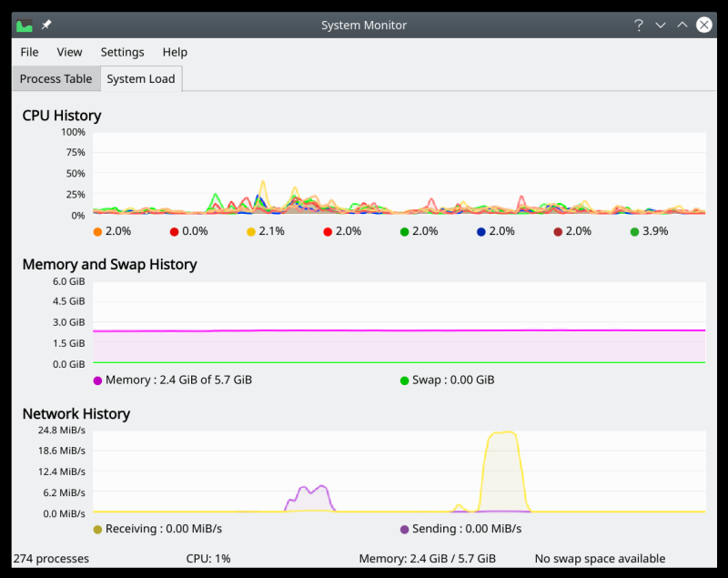Click the System Monitor app icon in title bar
The image size is (728, 578).
click(x=25, y=25)
